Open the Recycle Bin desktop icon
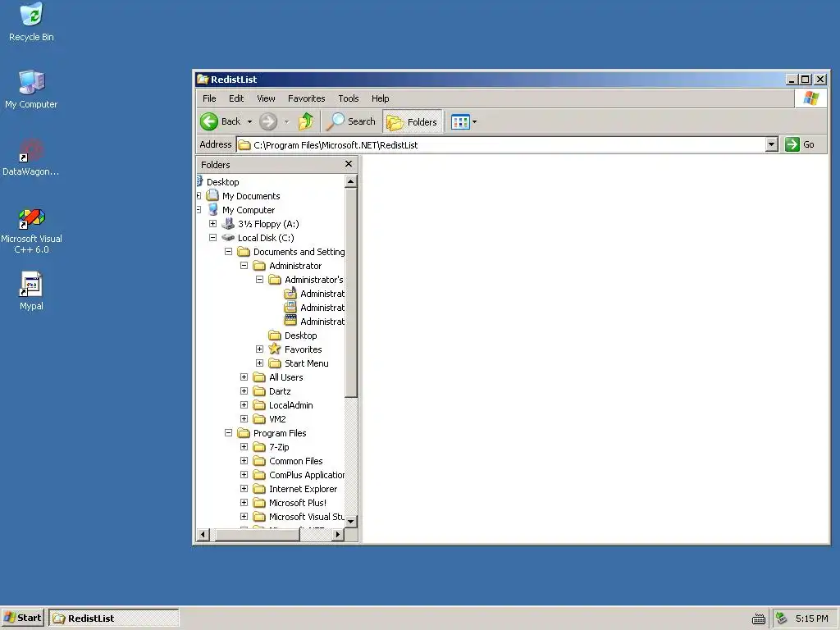The height and width of the screenshot is (630, 840). [31, 22]
